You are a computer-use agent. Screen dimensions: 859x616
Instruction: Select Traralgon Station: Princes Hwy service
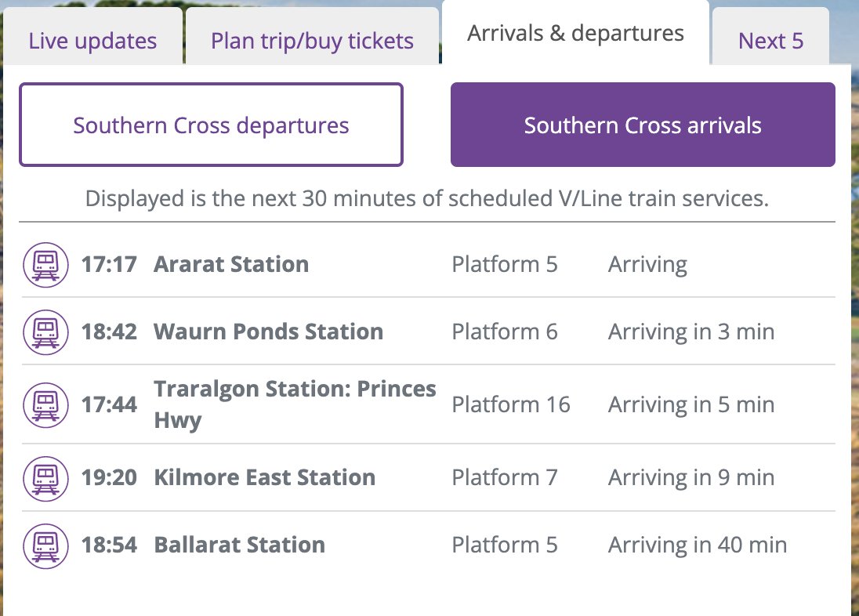pyautogui.click(x=295, y=404)
